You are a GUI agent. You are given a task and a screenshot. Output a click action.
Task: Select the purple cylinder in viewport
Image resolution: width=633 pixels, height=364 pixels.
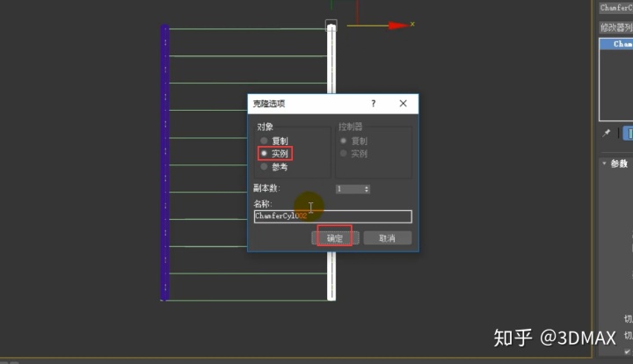[164, 163]
